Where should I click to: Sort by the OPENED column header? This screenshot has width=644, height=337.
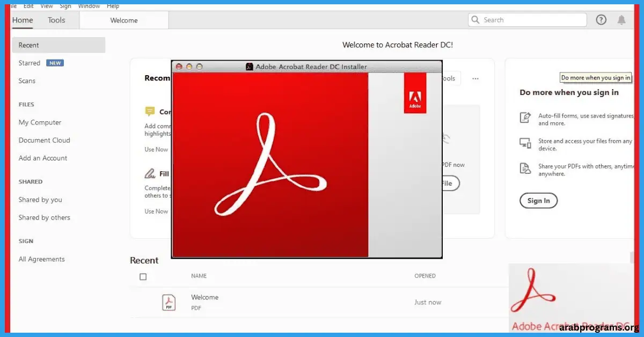point(425,276)
